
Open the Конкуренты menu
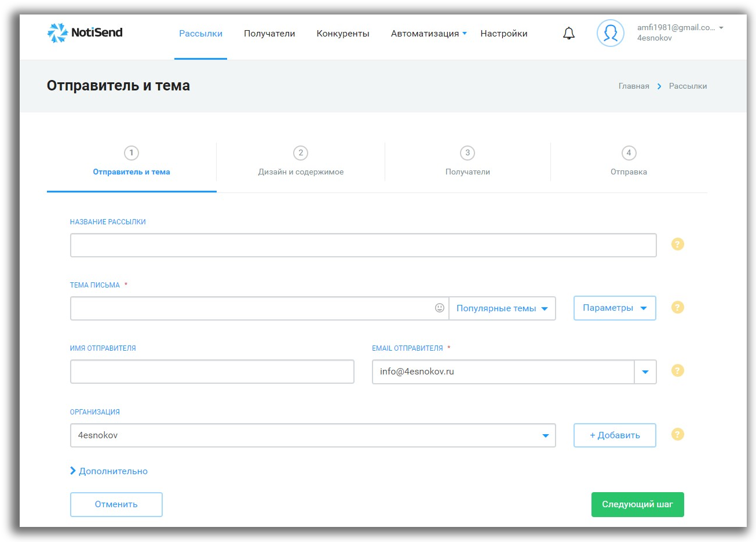343,34
